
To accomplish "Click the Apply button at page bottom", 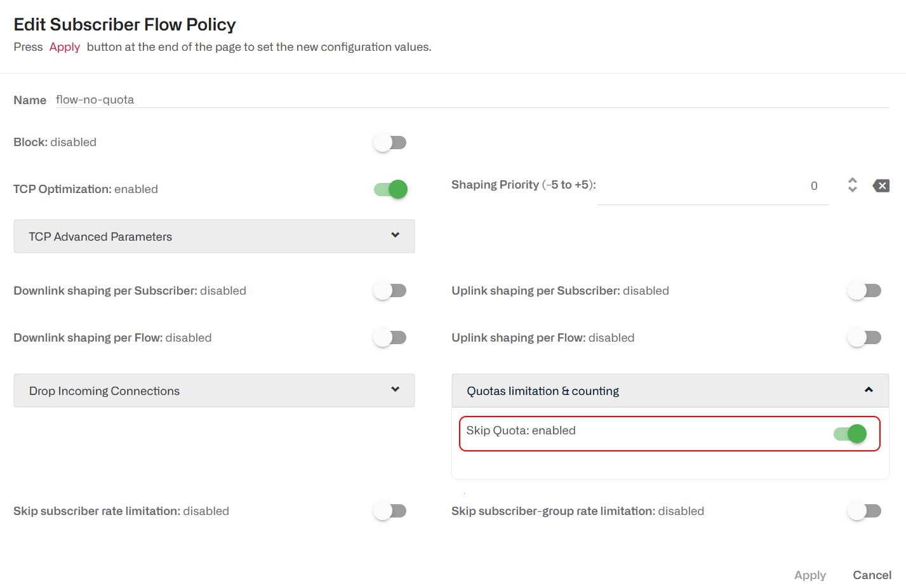I will 810,575.
